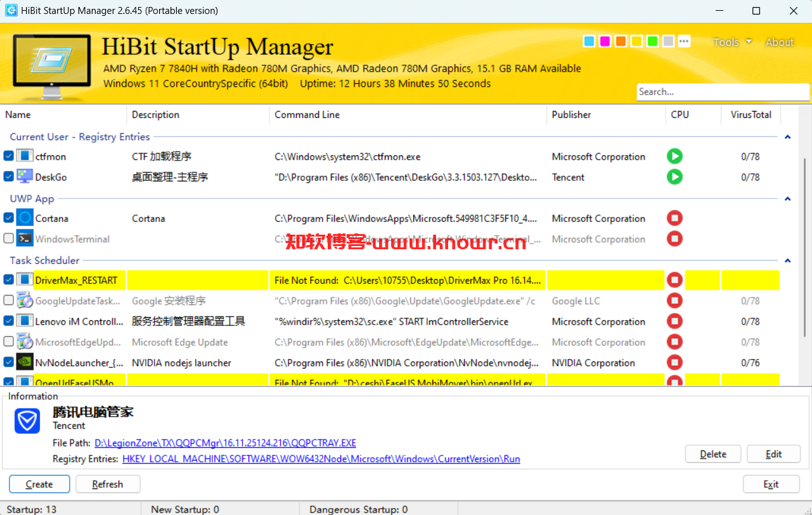Click the HiBit StartUp Manager monitor logo
The width and height of the screenshot is (812, 515).
coord(52,68)
